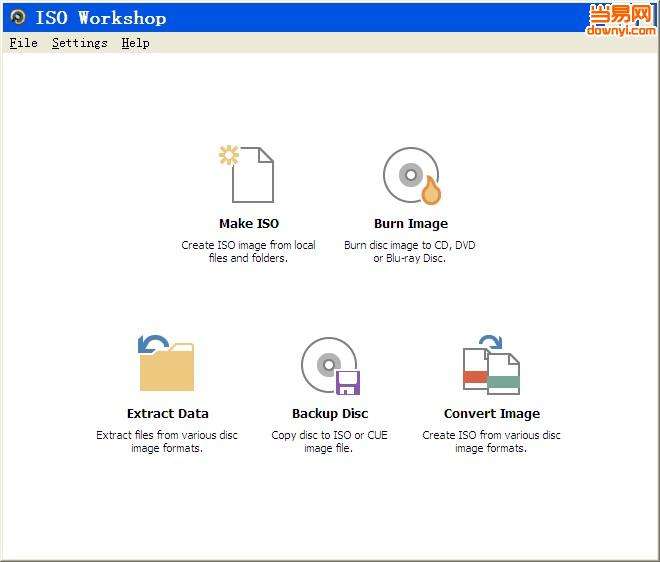Click the Extract Data folder icon
The height and width of the screenshot is (562, 660).
tap(166, 363)
